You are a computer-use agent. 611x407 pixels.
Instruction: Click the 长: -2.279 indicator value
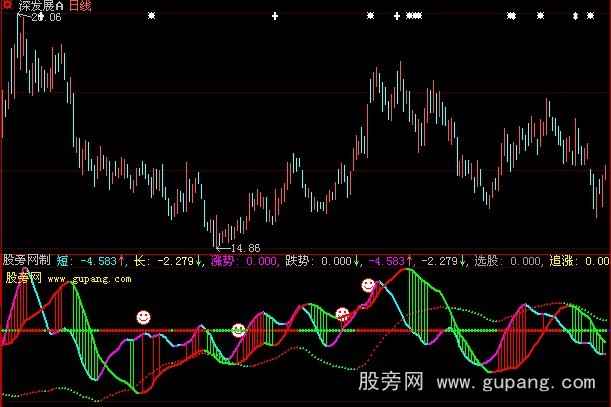pyautogui.click(x=167, y=261)
